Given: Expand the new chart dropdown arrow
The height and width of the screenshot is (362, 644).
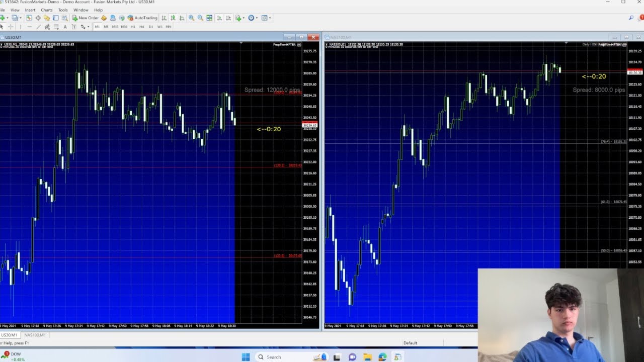Looking at the screenshot, I should (x=7, y=18).
